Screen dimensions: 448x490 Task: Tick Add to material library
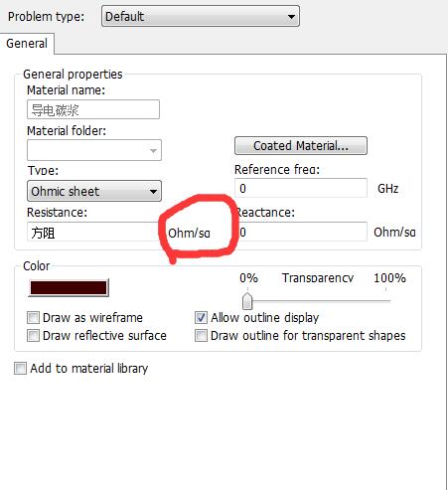[20, 368]
